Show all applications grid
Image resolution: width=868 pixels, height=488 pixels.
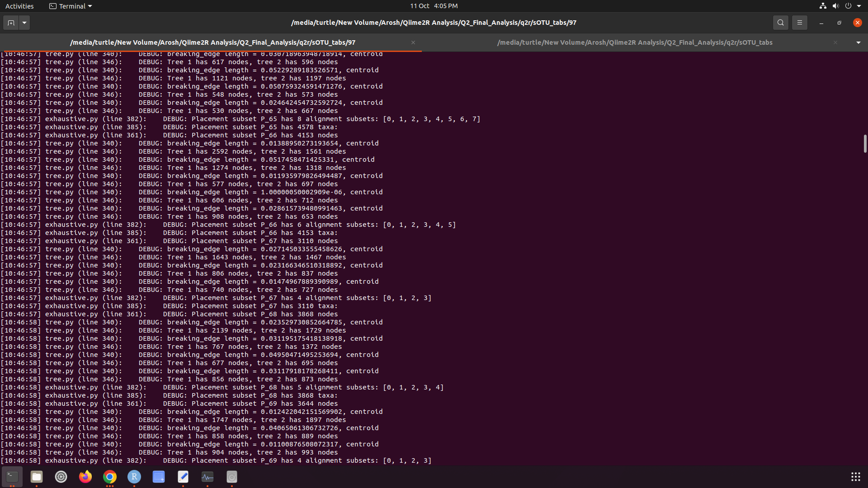click(855, 477)
